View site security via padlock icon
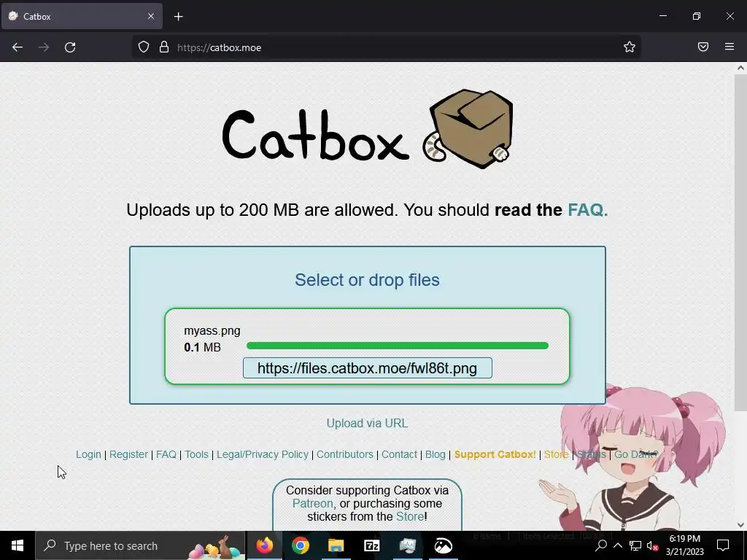Screen dimensions: 747x560 [x=164, y=47]
